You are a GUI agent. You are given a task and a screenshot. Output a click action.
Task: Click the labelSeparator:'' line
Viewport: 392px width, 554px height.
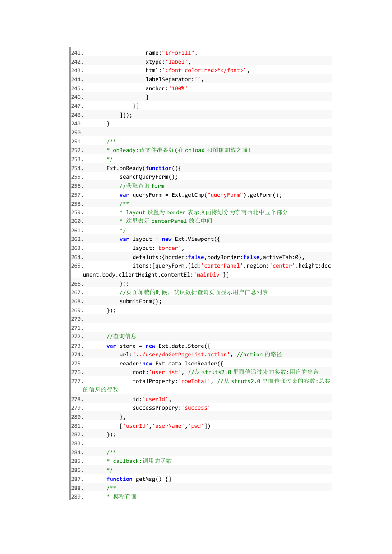175,79
